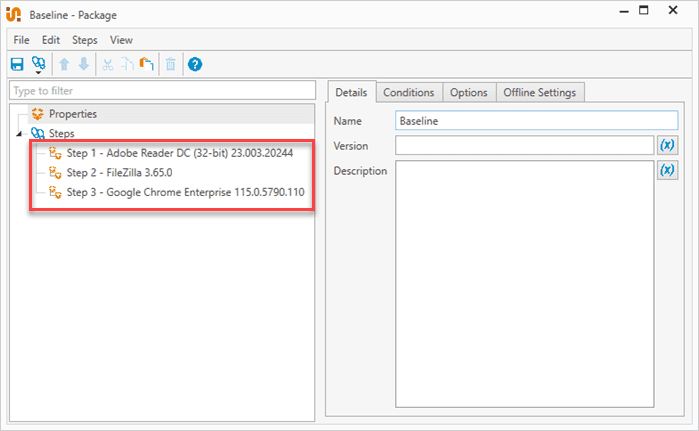Switch to the Details tab
The width and height of the screenshot is (699, 431).
click(351, 92)
